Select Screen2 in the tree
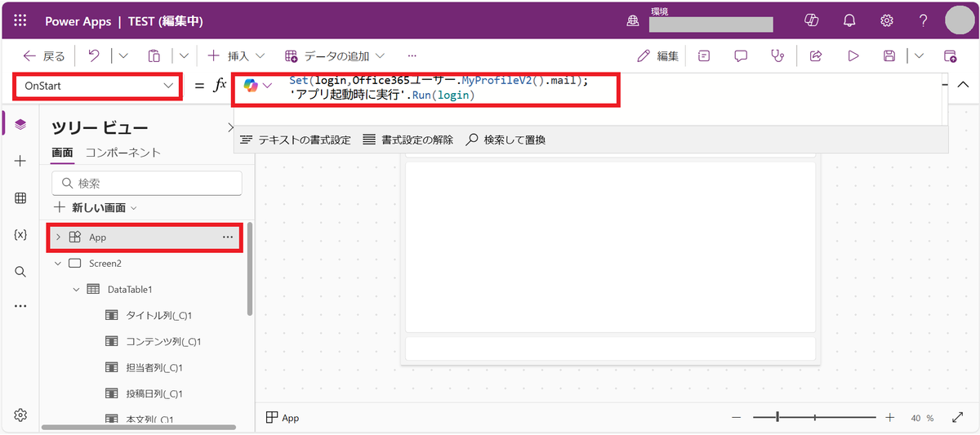Viewport: 980px width, 435px height. (x=105, y=264)
